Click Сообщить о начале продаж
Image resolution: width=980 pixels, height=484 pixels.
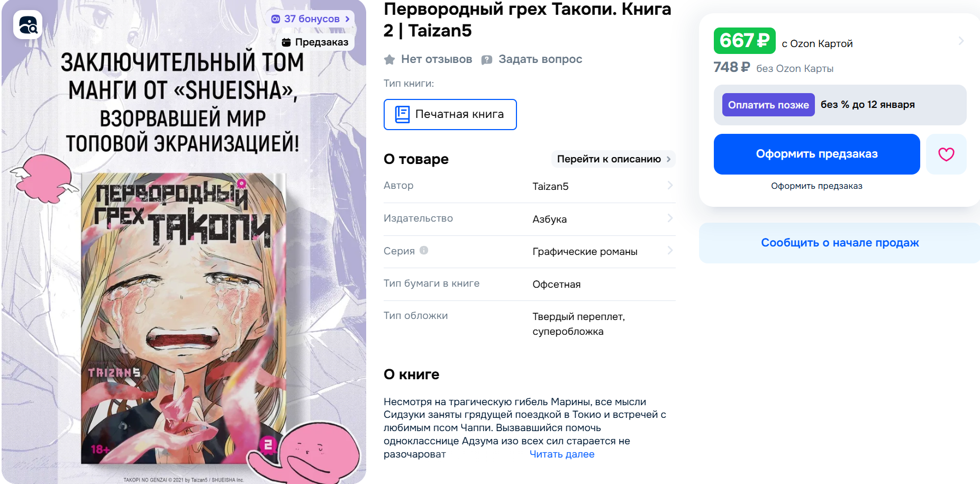coord(840,243)
